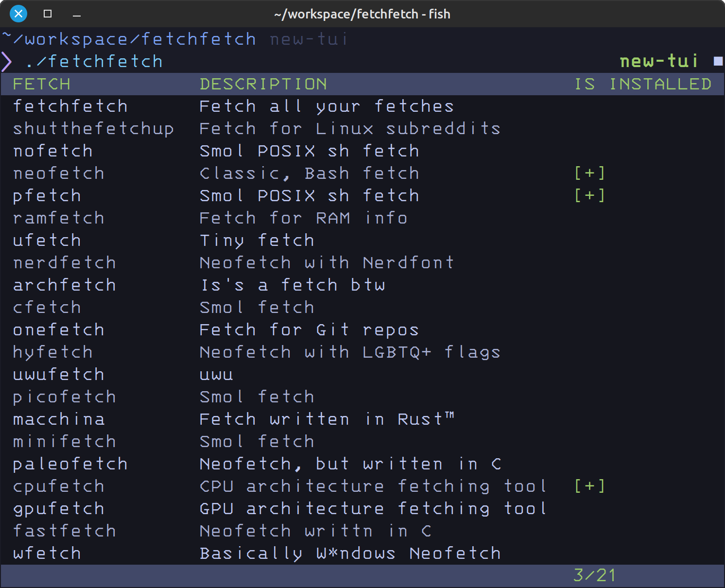725x588 pixels.
Task: Select the uwufetch entry
Action: [x=59, y=375]
